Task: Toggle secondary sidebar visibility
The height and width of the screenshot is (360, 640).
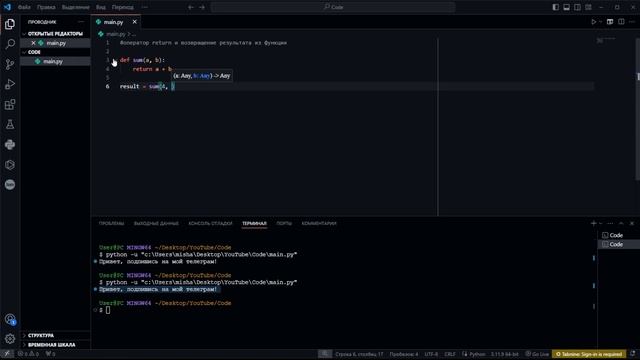Action: 577,7
